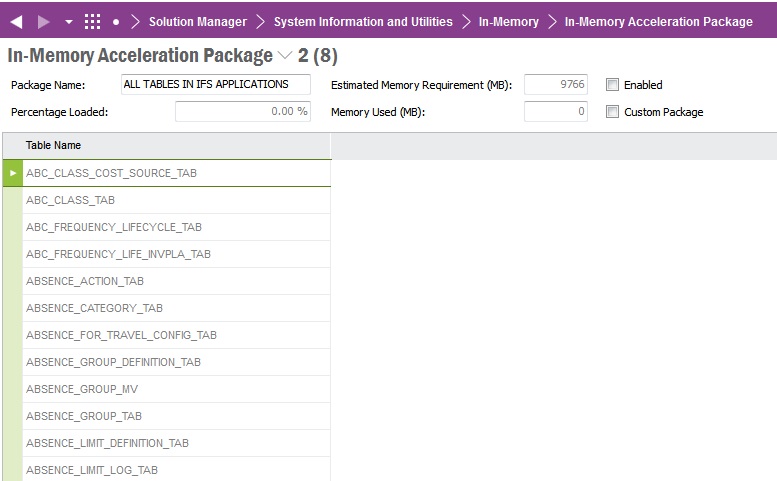Open the navigation history dropdown arrow

68,22
